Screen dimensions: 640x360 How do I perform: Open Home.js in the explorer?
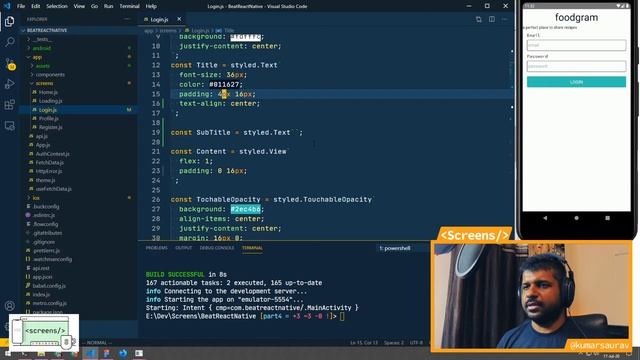click(x=48, y=92)
